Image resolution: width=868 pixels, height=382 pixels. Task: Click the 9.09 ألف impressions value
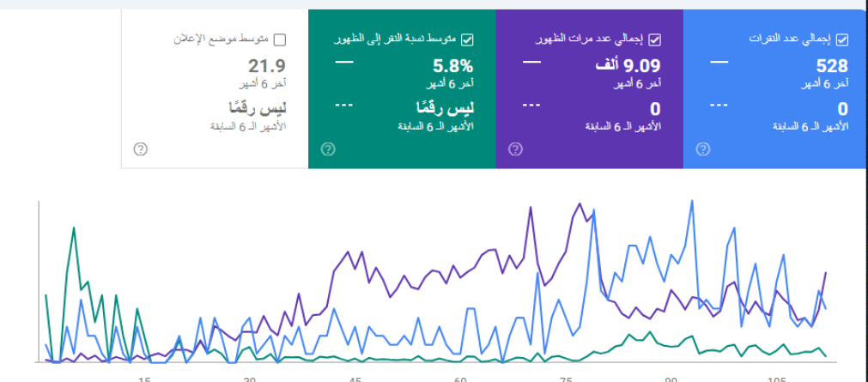click(628, 66)
